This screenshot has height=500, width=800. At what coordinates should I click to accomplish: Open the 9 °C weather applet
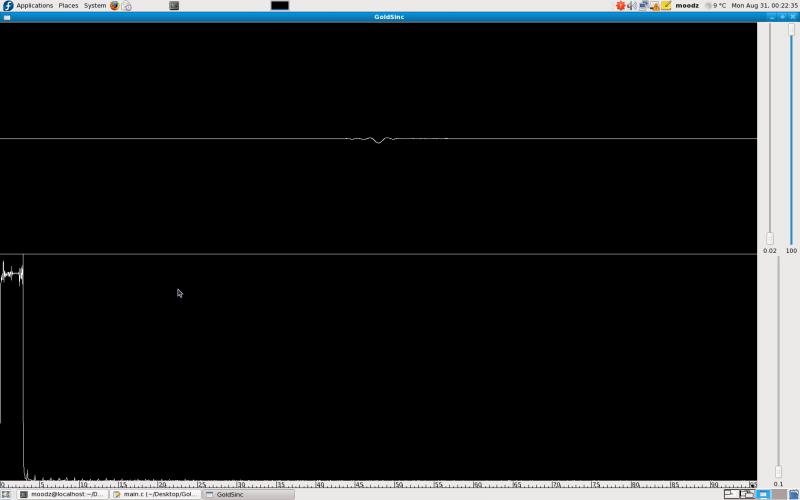point(716,6)
